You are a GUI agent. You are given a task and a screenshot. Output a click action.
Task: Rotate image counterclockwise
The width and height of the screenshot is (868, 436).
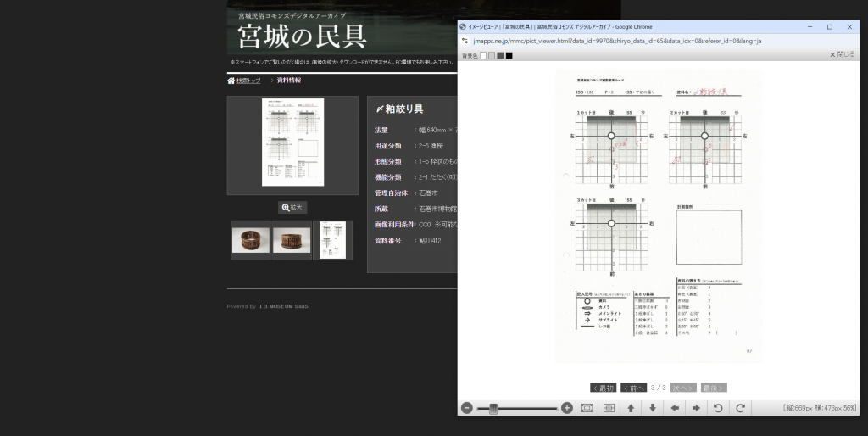(718, 408)
